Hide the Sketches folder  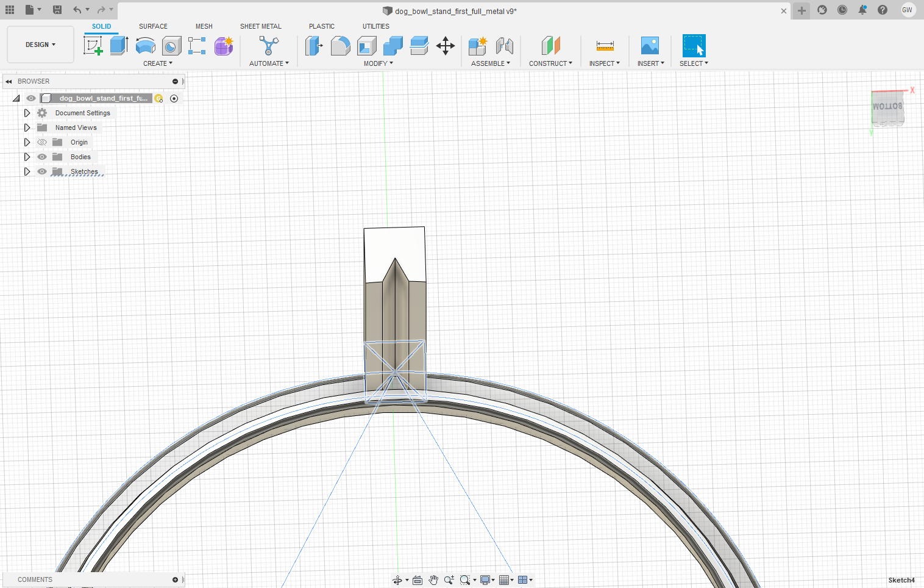point(42,171)
